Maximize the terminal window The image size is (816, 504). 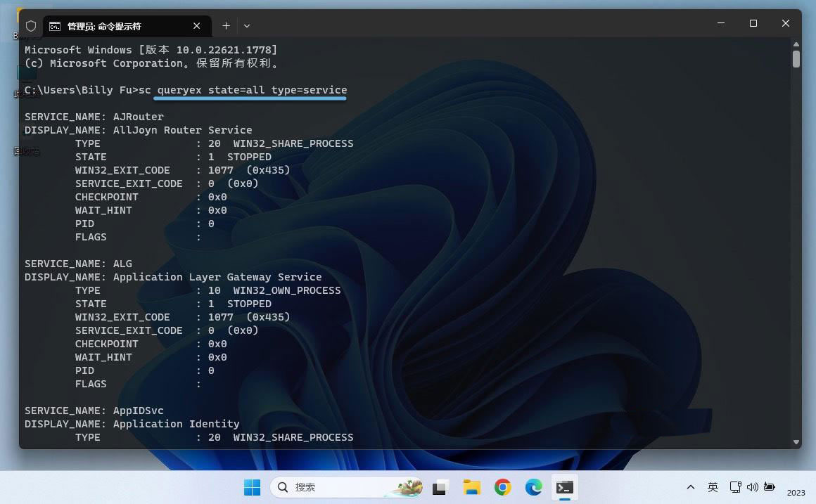tap(753, 23)
